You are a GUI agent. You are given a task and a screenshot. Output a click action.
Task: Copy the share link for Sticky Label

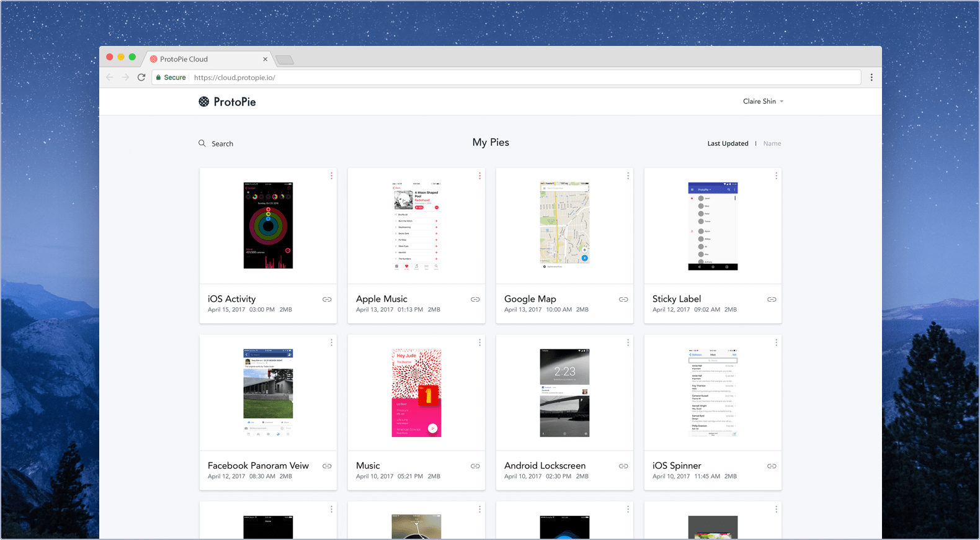point(772,299)
